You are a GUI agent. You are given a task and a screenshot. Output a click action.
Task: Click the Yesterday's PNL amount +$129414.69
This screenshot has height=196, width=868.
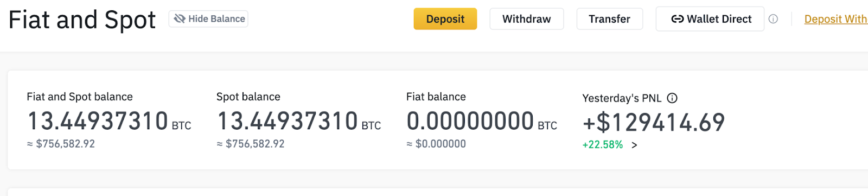click(654, 122)
